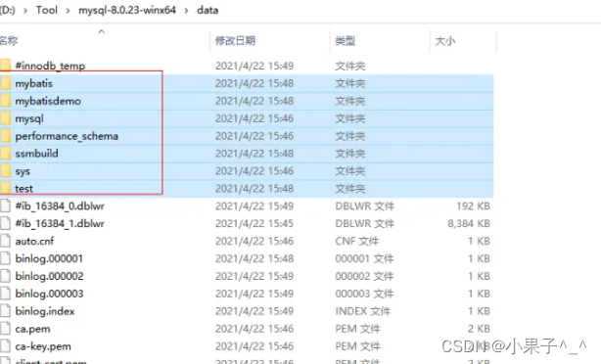Select the file name #ib_16384_1.dblwr
Viewport: 601px width, 364px height.
click(x=60, y=224)
